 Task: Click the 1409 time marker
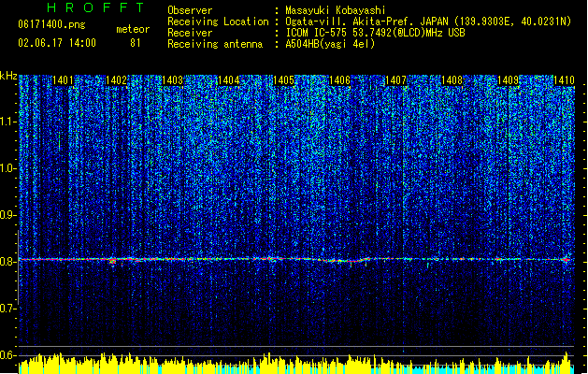tap(509, 80)
